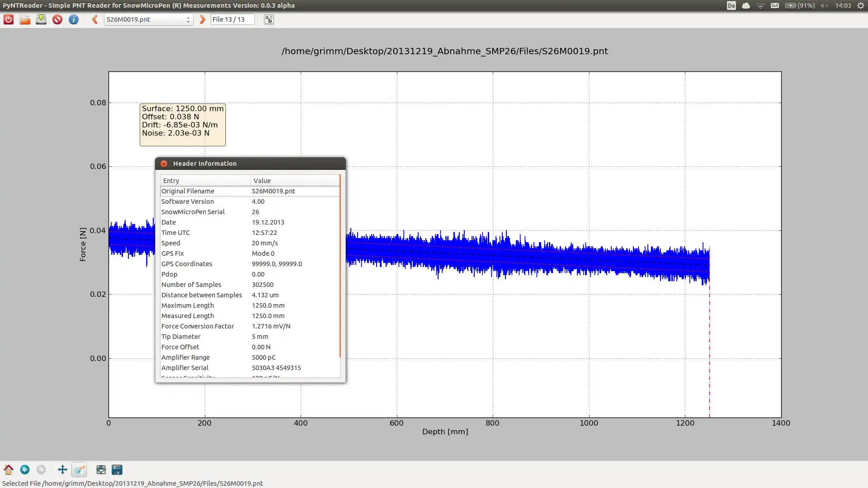Open file with the orange folder icon
Screen dimensions: 868x488
pos(25,19)
